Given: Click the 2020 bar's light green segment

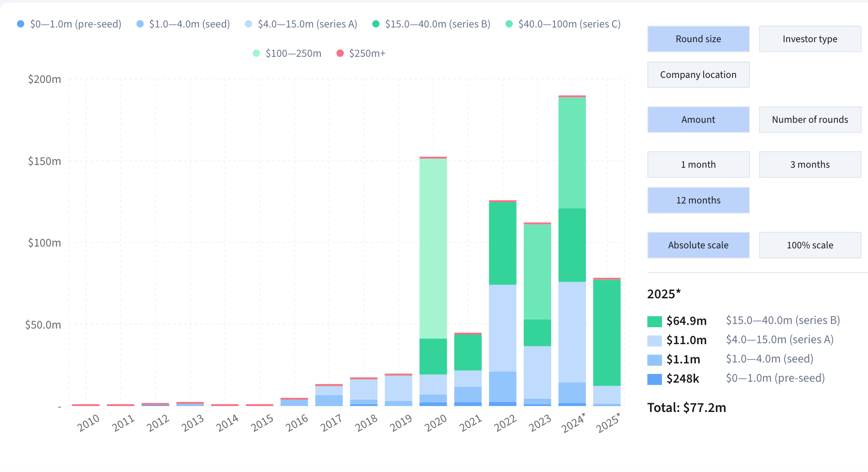Looking at the screenshot, I should tap(433, 248).
